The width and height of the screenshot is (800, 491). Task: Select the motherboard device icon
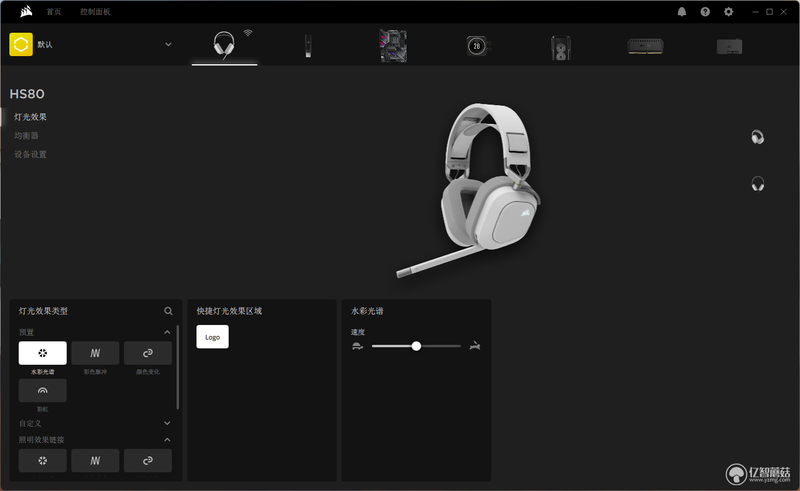point(393,46)
